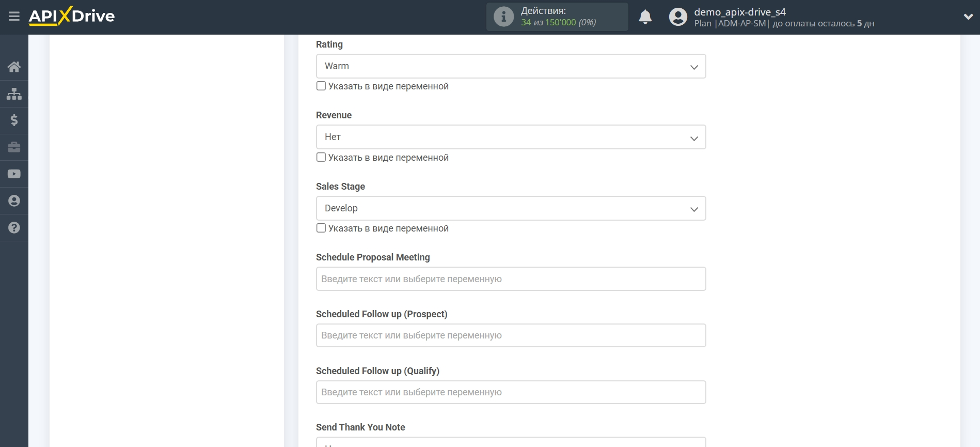The height and width of the screenshot is (447, 980).
Task: Open the user profile icon in the sidebar
Action: (14, 201)
